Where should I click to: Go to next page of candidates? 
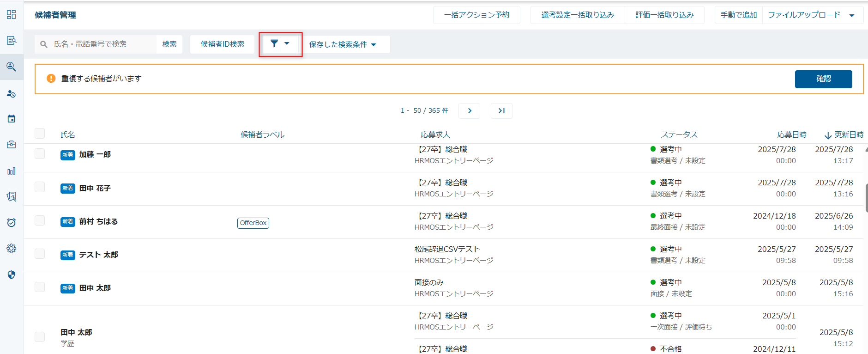click(x=469, y=111)
